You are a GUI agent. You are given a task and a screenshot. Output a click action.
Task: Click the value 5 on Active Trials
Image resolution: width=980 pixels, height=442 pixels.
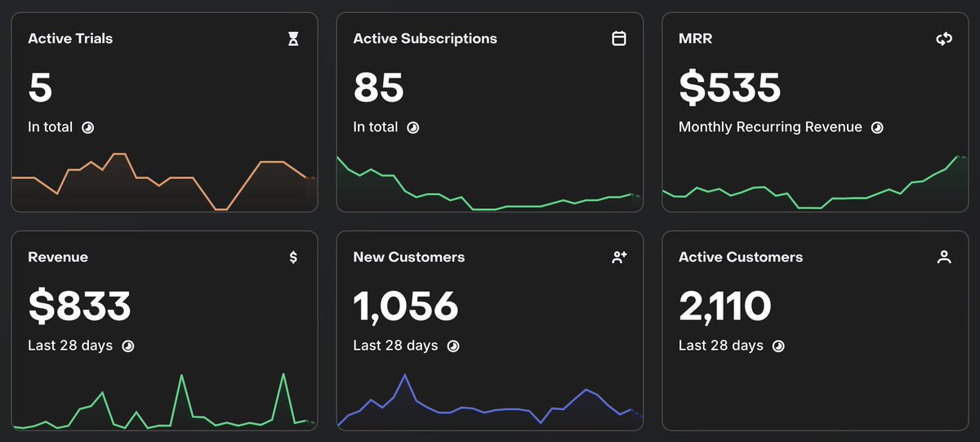(40, 87)
